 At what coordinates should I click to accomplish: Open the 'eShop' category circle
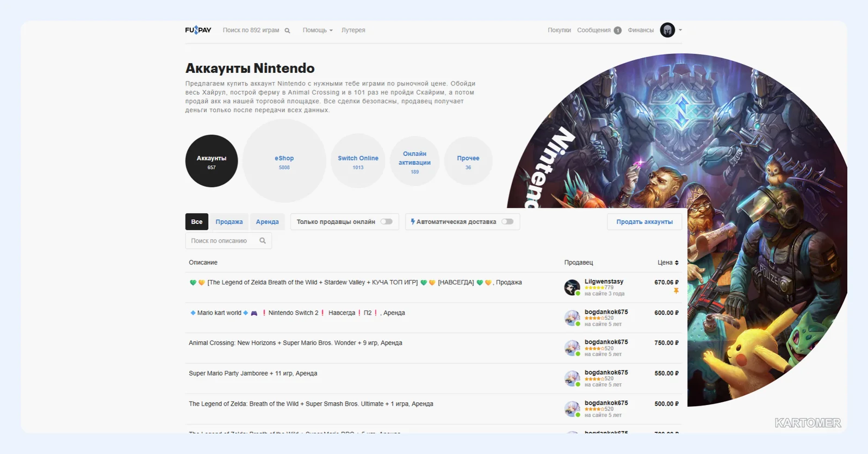[284, 161]
